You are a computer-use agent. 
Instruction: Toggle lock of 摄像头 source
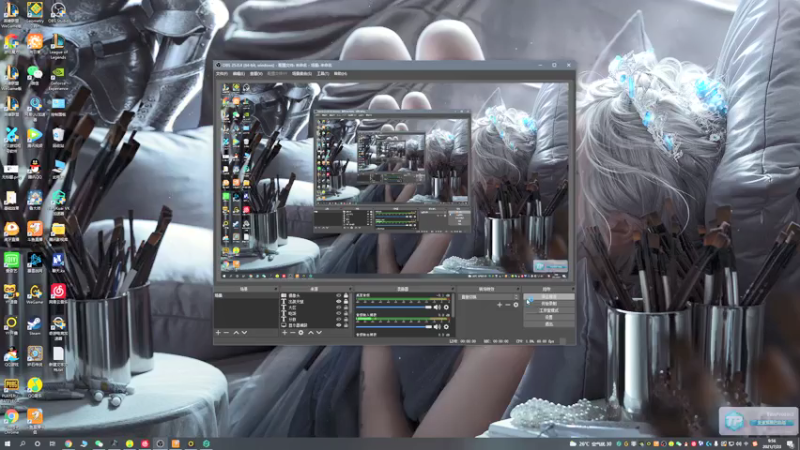[345, 295]
